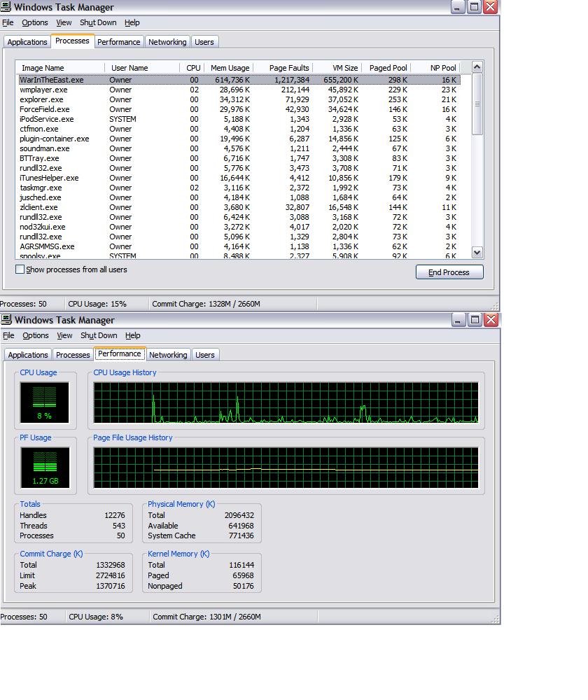This screenshot has height=700, width=588.
Task: Minimize the upper Task Manager window
Action: (x=458, y=7)
